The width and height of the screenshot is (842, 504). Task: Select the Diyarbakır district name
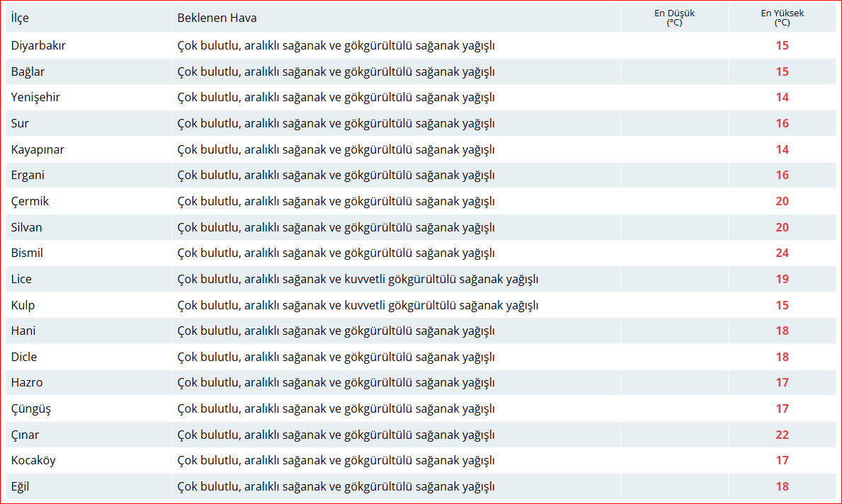pos(38,45)
